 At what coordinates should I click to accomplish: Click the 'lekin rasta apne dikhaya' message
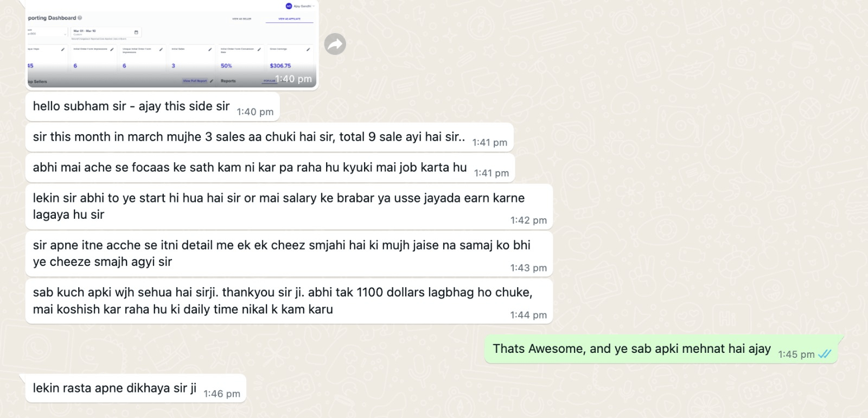[x=136, y=388]
